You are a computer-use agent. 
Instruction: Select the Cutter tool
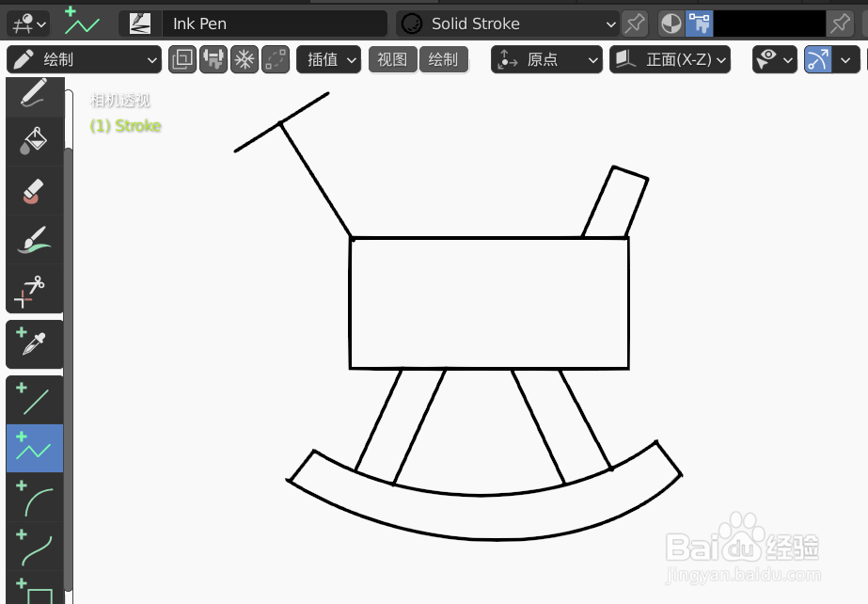[x=34, y=291]
